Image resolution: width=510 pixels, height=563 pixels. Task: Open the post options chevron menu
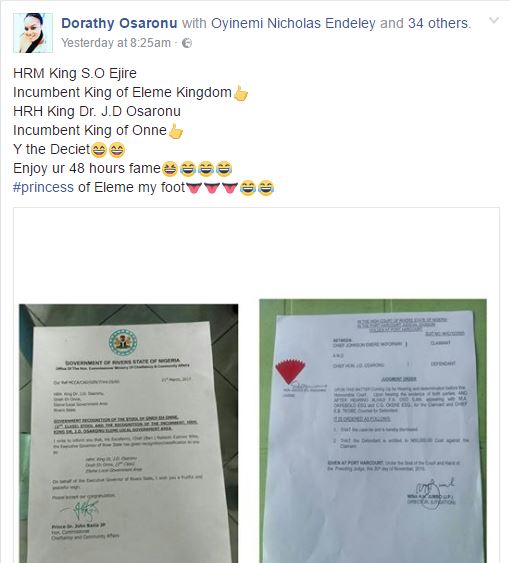(494, 20)
